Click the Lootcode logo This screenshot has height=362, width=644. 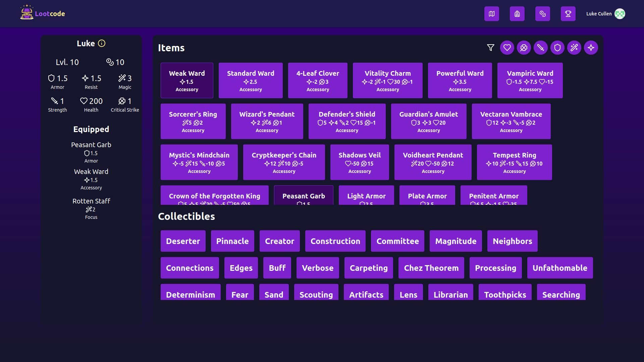pos(43,13)
